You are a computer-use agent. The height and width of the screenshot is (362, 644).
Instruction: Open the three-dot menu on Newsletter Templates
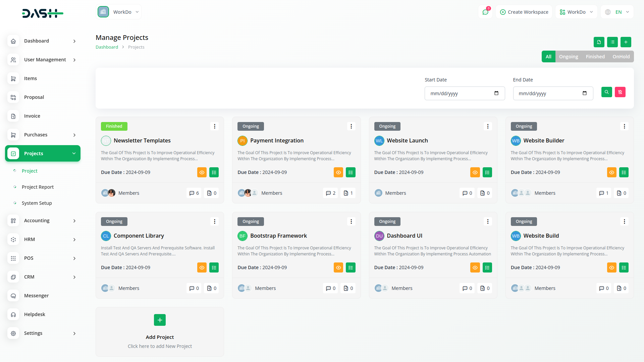[x=214, y=126]
